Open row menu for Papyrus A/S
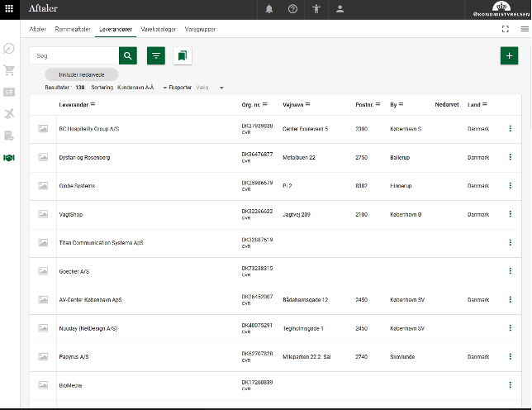Screen dimensions: 532x410 tap(510, 357)
